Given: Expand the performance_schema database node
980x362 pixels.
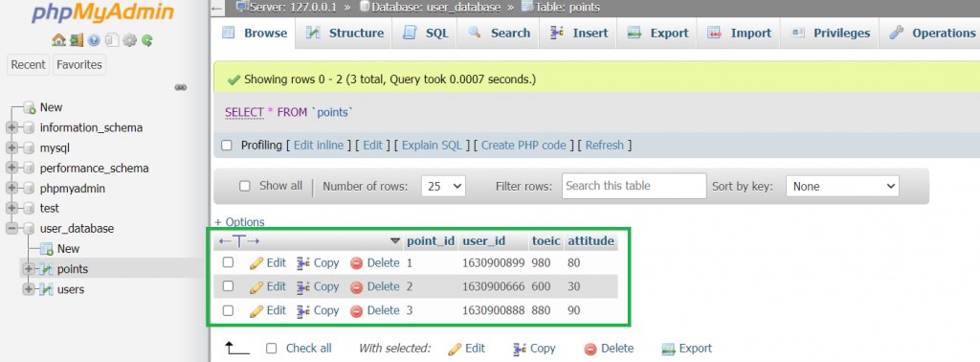Looking at the screenshot, I should 11,169.
